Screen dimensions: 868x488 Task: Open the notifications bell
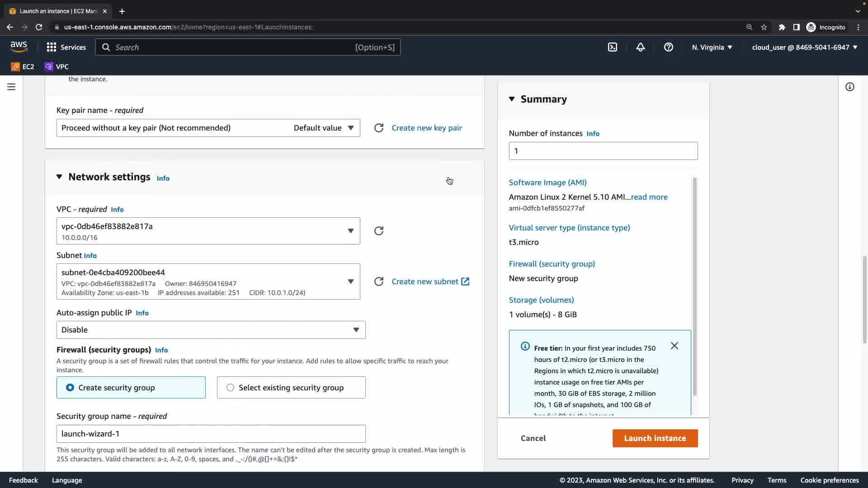point(640,47)
